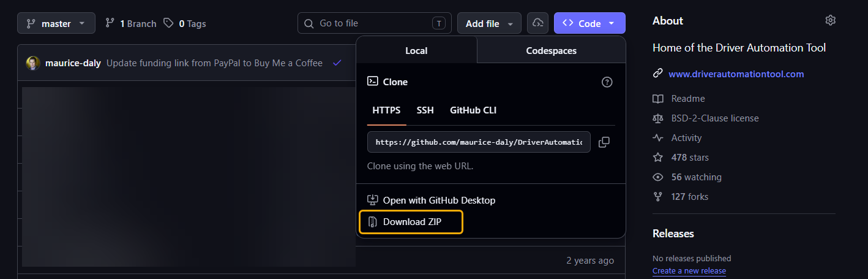Viewport: 868px width, 279px height.
Task: View the 56 watching link
Action: [696, 177]
